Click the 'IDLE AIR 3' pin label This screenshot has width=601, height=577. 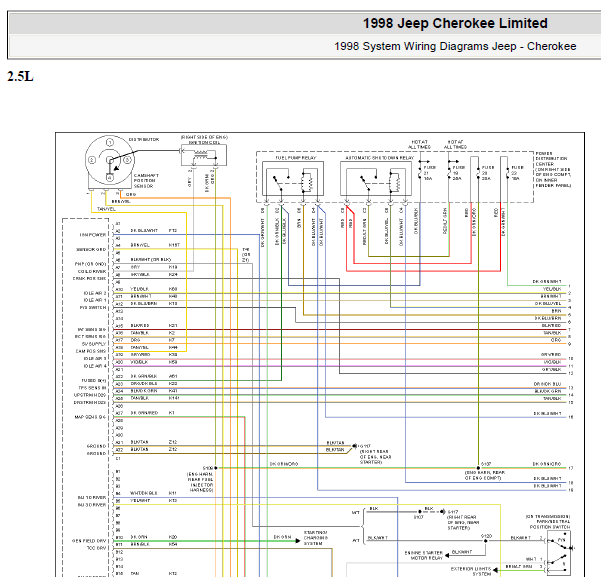click(95, 358)
